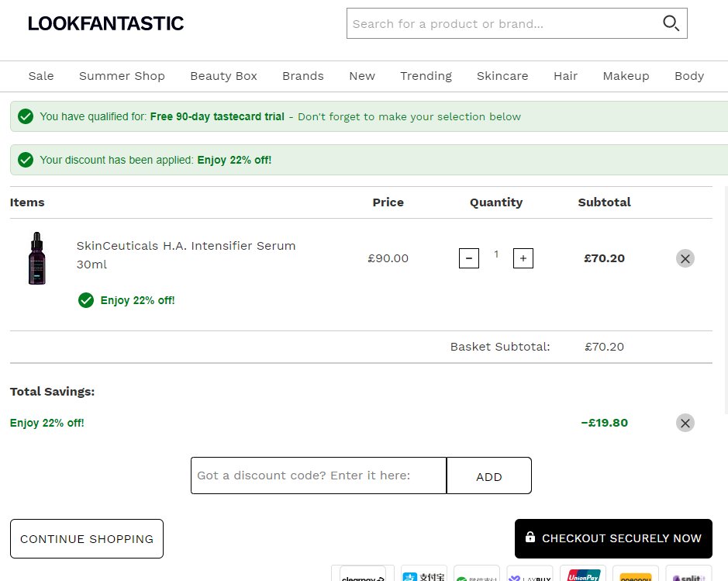Click the Alipay payment icon
Image resolution: width=728 pixels, height=581 pixels.
pyautogui.click(x=424, y=574)
